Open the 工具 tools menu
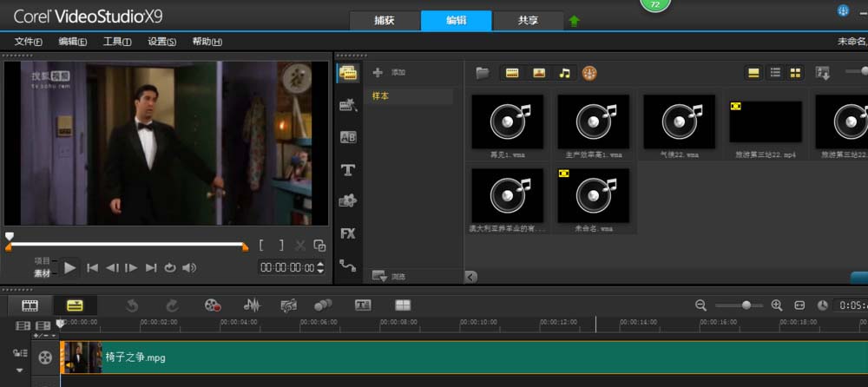Screen dimensions: 868x387 click(x=117, y=42)
